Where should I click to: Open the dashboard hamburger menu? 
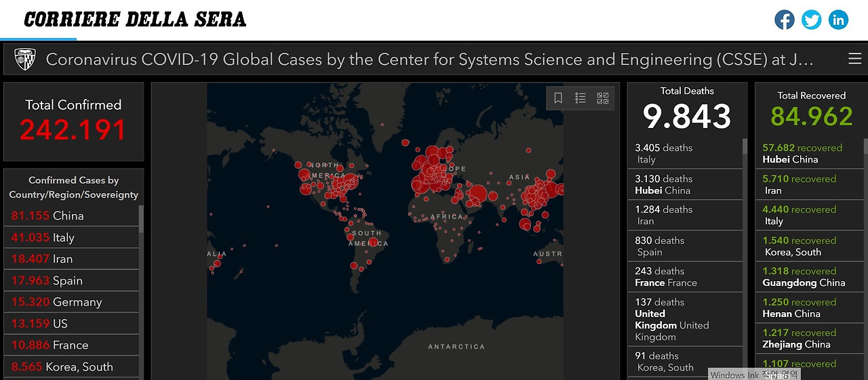click(x=854, y=59)
